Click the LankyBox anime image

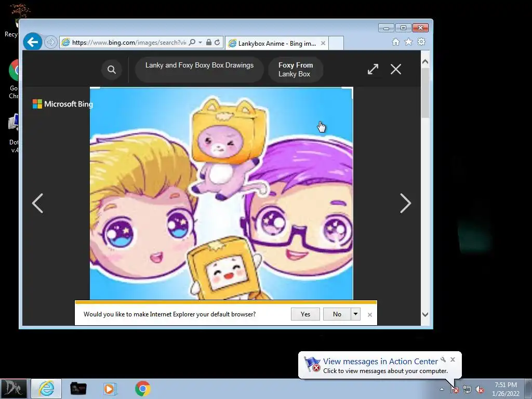[221, 193]
